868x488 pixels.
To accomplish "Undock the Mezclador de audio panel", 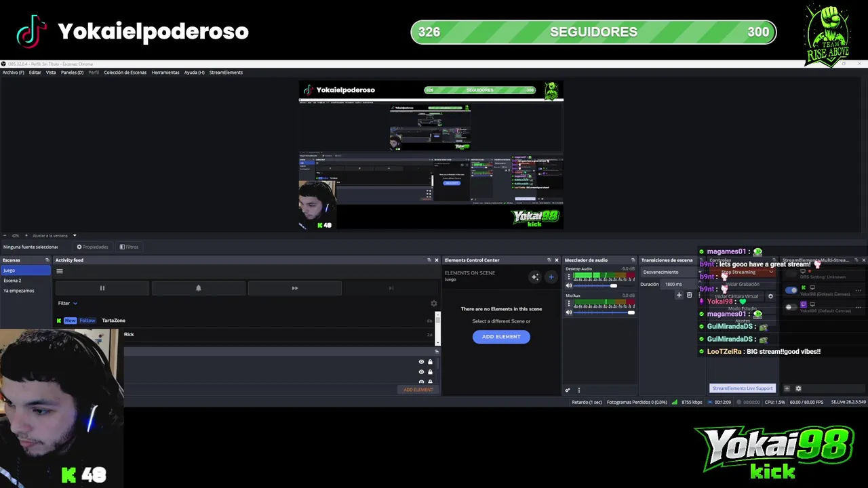I will click(633, 260).
